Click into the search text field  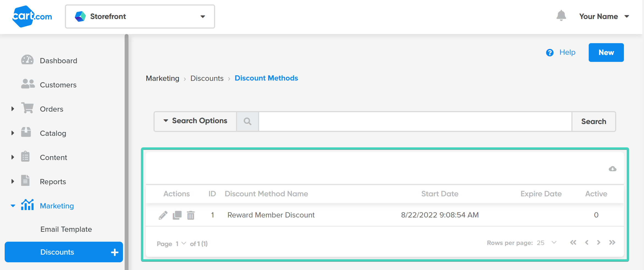[x=415, y=122]
